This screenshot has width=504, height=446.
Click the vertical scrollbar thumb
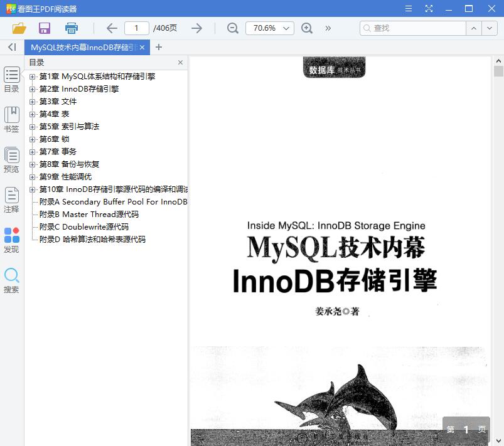click(x=498, y=71)
